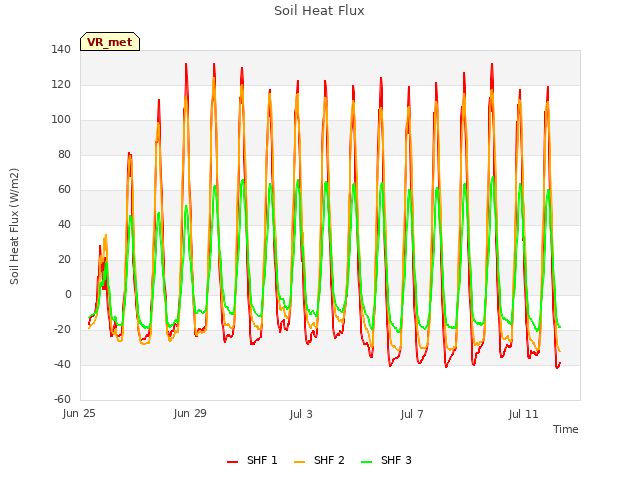Click the green SHF 3 legend swatch
Screen dimensions: 640x480
point(367,461)
